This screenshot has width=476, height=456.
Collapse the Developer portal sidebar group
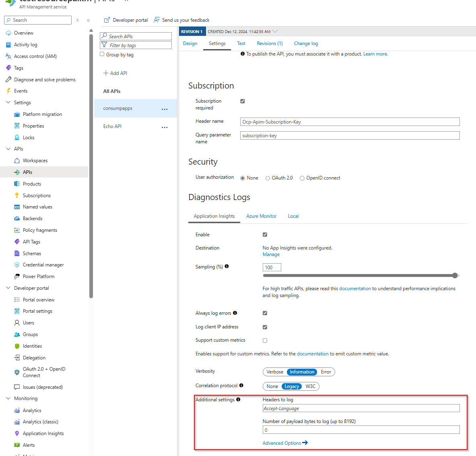[x=8, y=288]
